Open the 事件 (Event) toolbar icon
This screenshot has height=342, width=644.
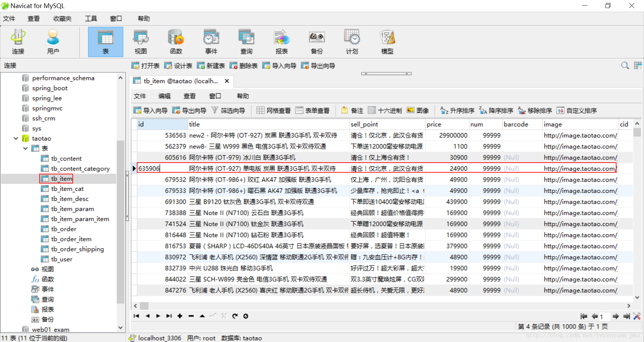[211, 42]
